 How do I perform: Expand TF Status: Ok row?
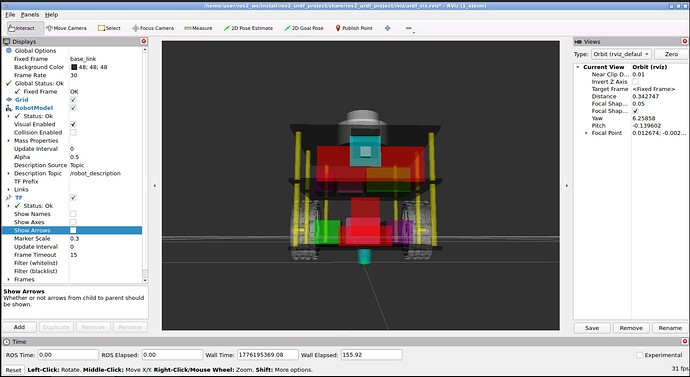(8, 206)
